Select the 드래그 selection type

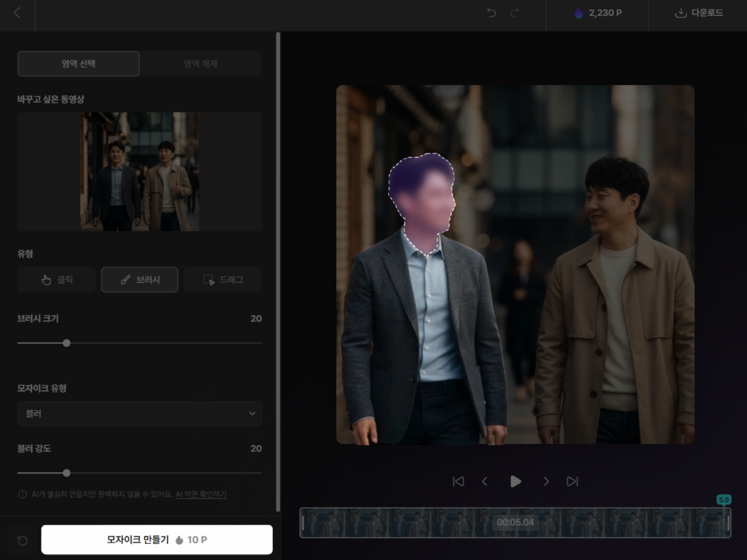tap(223, 280)
